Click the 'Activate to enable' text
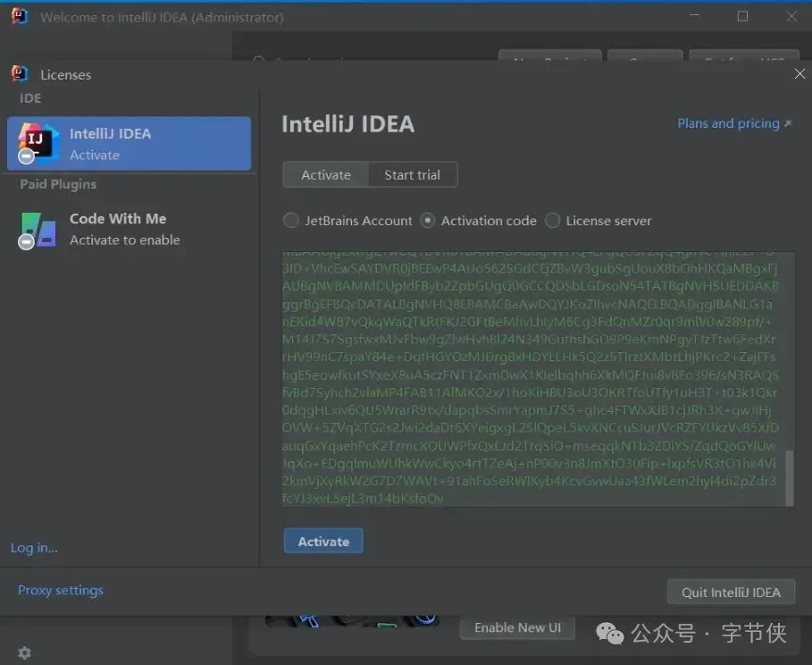The height and width of the screenshot is (665, 812). pyautogui.click(x=125, y=240)
